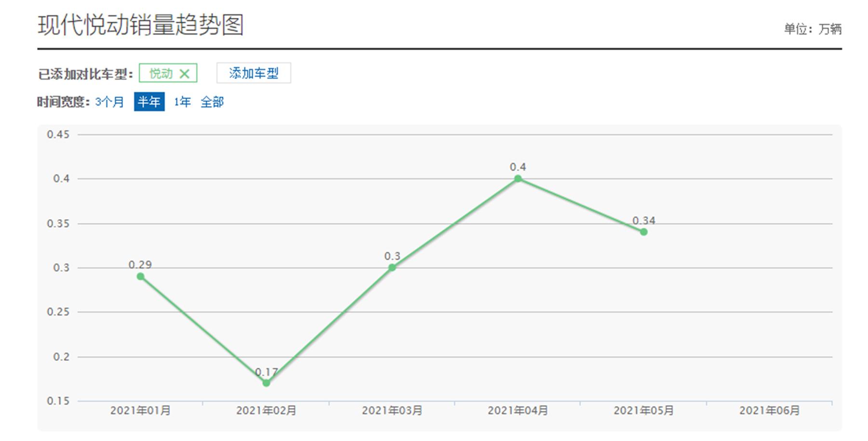Click the 0.35 y-axis value
This screenshot has height=441, width=868.
point(58,224)
